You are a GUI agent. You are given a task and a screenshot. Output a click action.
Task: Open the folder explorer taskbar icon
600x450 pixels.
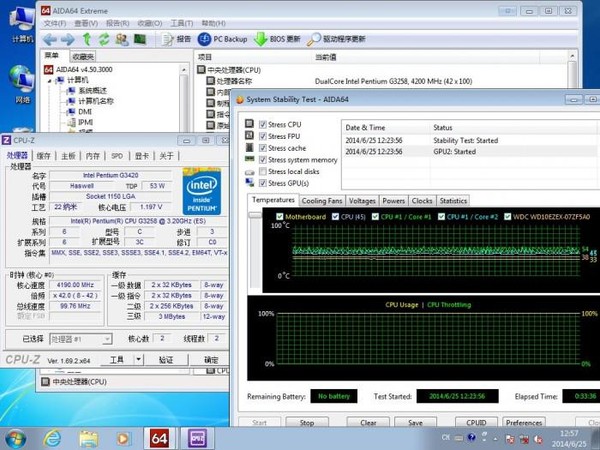(88, 439)
